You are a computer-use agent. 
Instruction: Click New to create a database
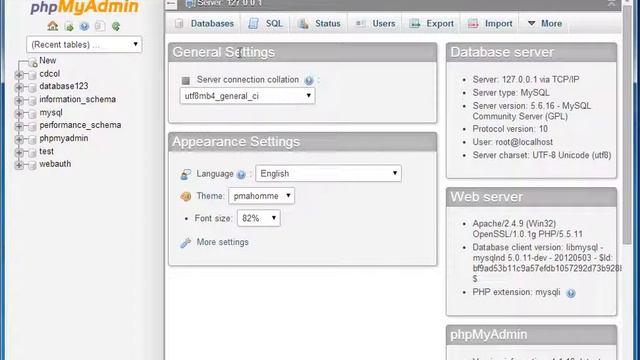click(48, 60)
